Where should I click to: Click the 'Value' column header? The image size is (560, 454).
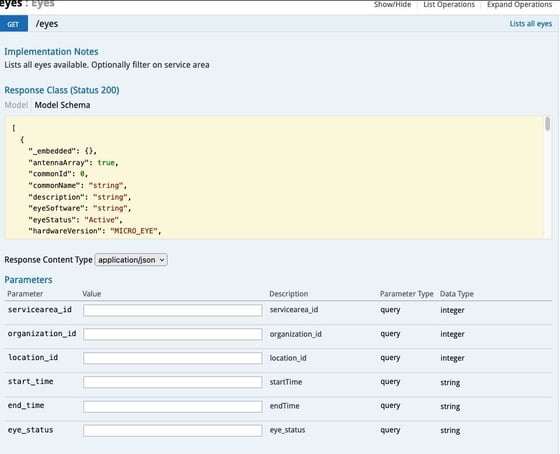[92, 294]
